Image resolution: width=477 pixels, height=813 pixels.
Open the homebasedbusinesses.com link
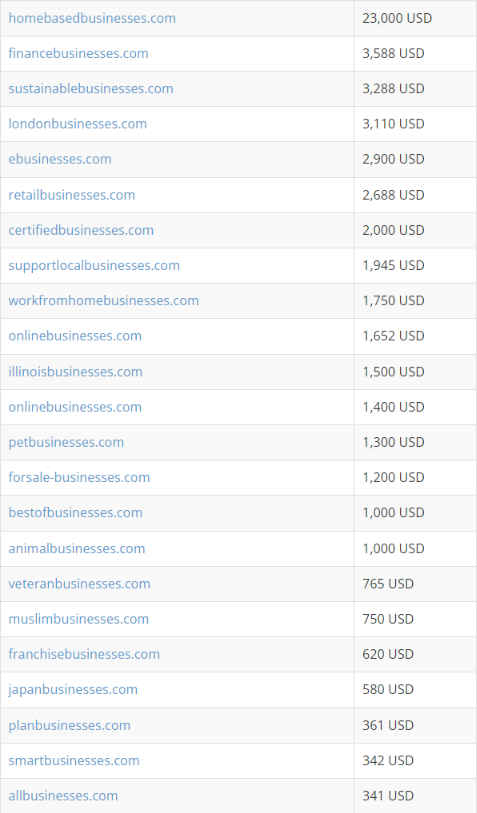(92, 18)
